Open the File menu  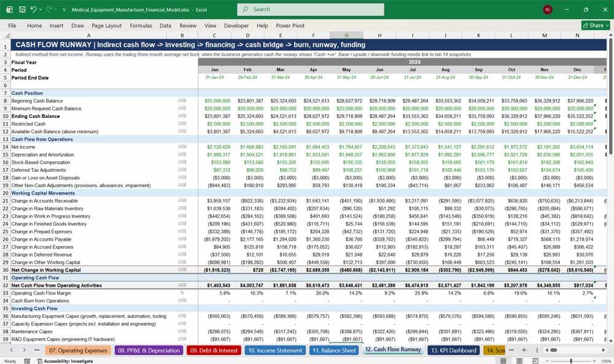12,25
